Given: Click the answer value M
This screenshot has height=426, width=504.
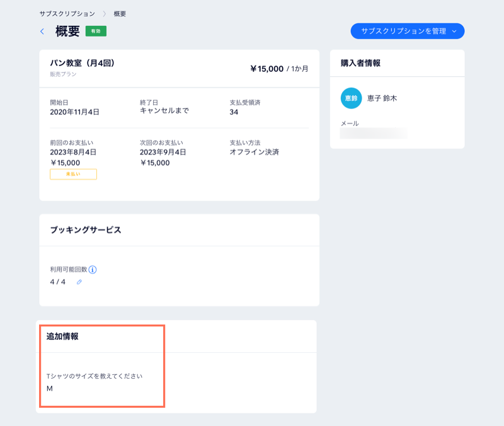Looking at the screenshot, I should (x=50, y=389).
